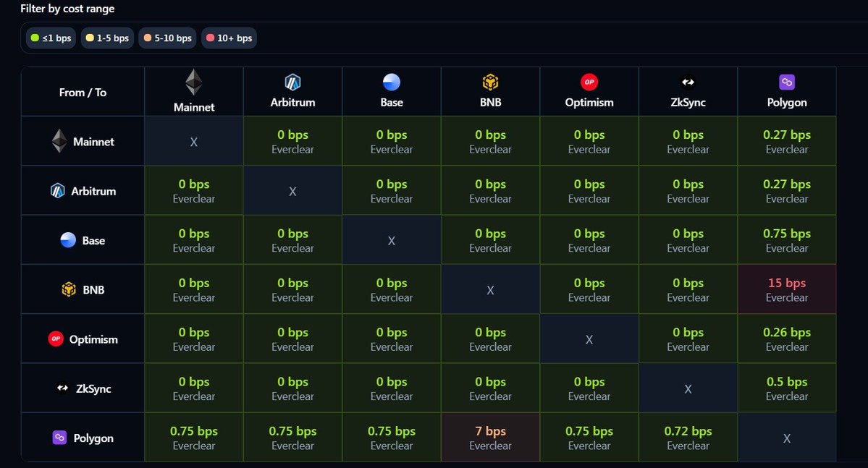Open the ZkSync to Polygon 0.5 bps cell
The height and width of the screenshot is (468, 868).
click(787, 388)
